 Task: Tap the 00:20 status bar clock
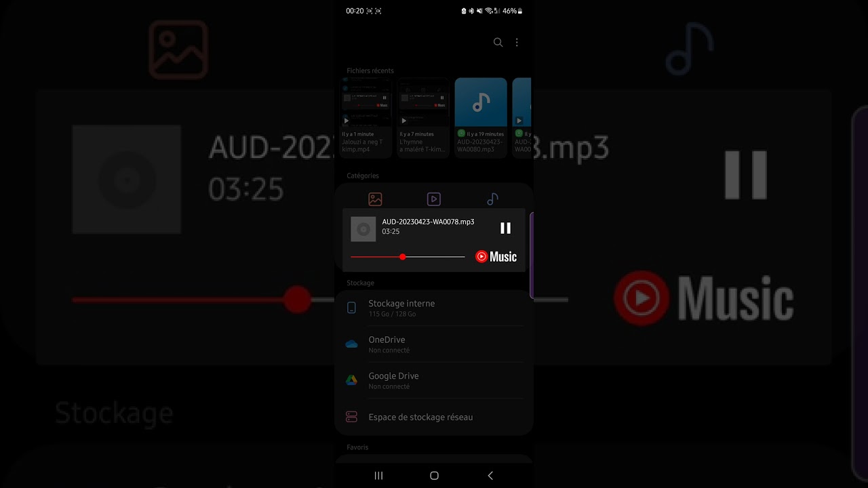[355, 11]
